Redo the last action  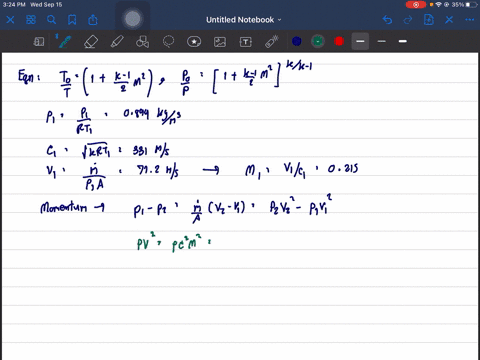click(x=408, y=20)
